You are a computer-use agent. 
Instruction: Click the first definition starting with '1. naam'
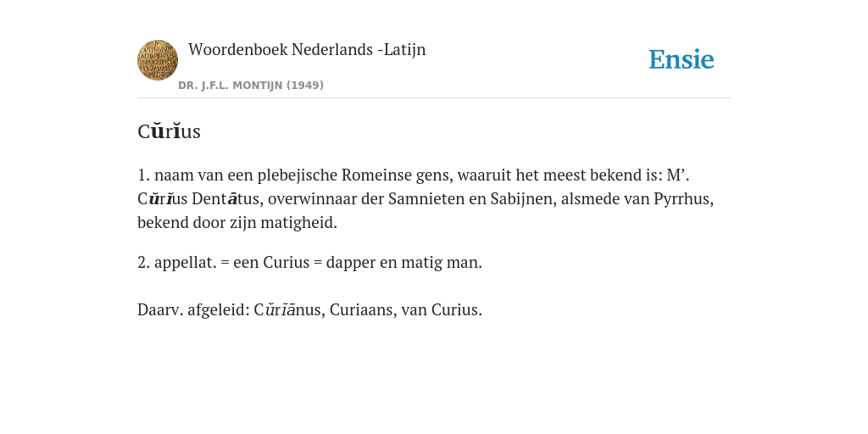click(x=426, y=198)
